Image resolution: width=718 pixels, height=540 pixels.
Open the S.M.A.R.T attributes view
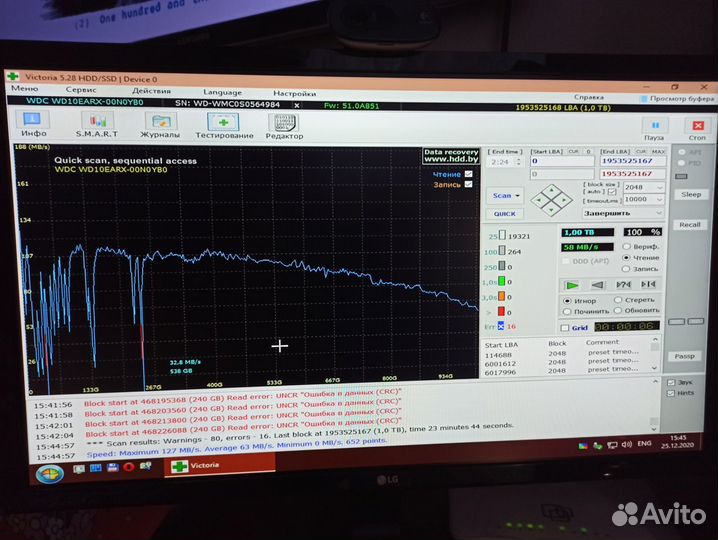[x=97, y=125]
